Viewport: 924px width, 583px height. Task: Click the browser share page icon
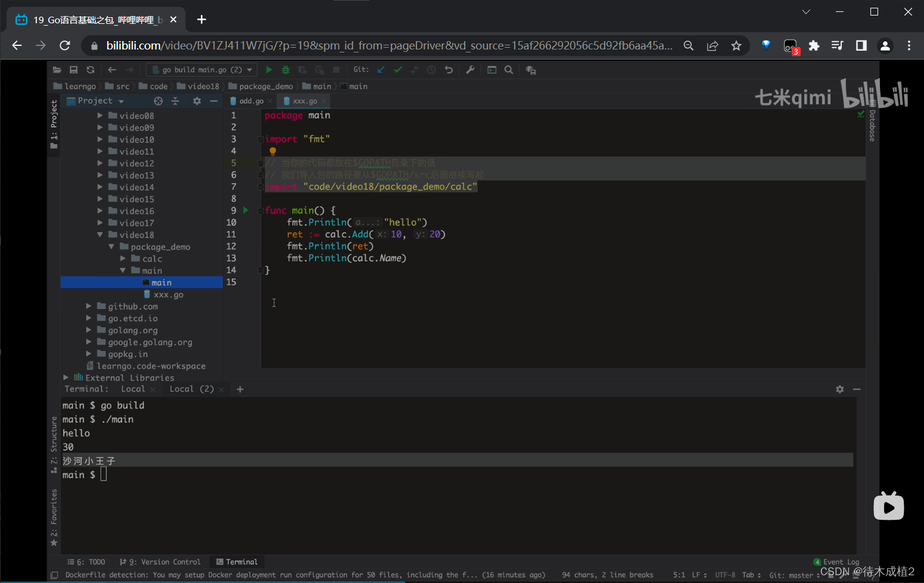point(713,46)
